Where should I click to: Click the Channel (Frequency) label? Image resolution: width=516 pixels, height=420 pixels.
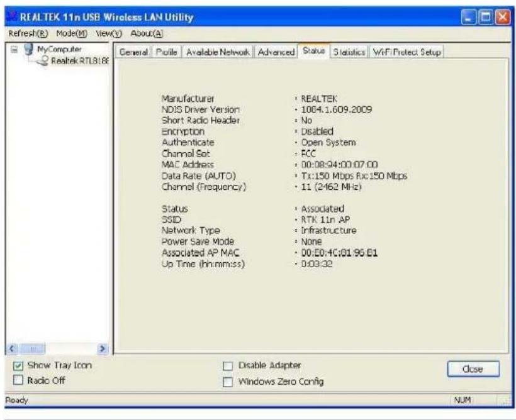coord(204,187)
